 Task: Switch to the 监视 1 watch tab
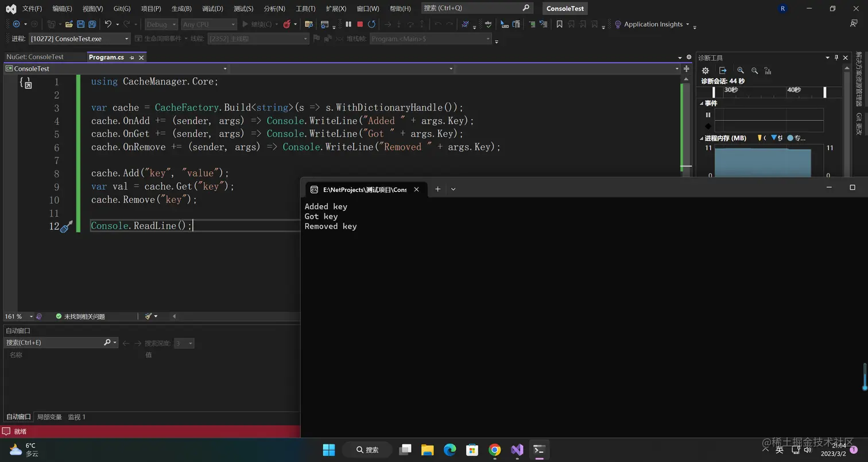pos(77,417)
